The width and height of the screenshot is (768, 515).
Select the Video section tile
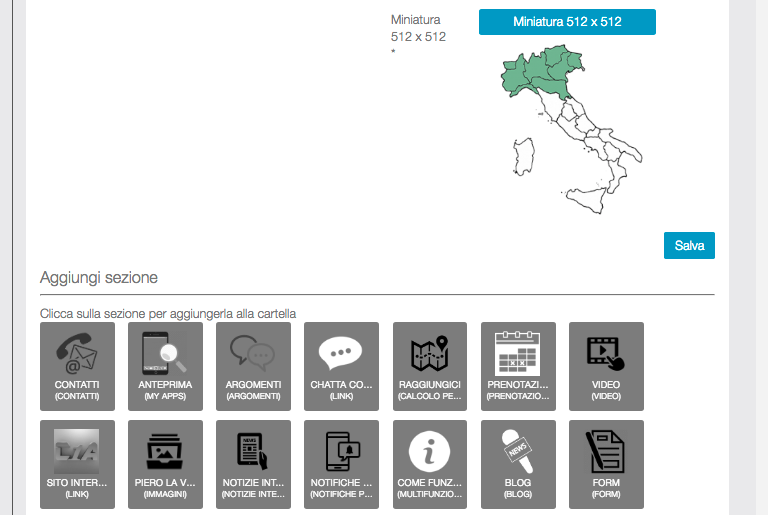point(605,366)
